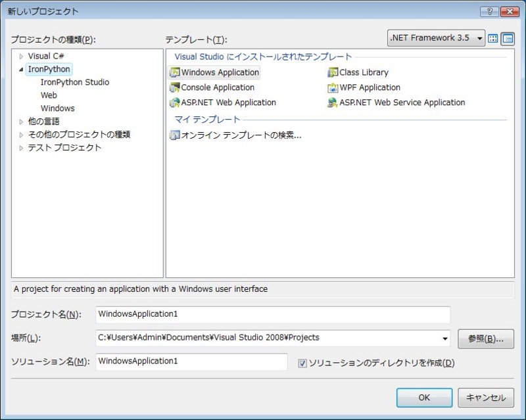This screenshot has width=526, height=420.
Task: Select IronPython Studio in project types
Action: (x=75, y=82)
